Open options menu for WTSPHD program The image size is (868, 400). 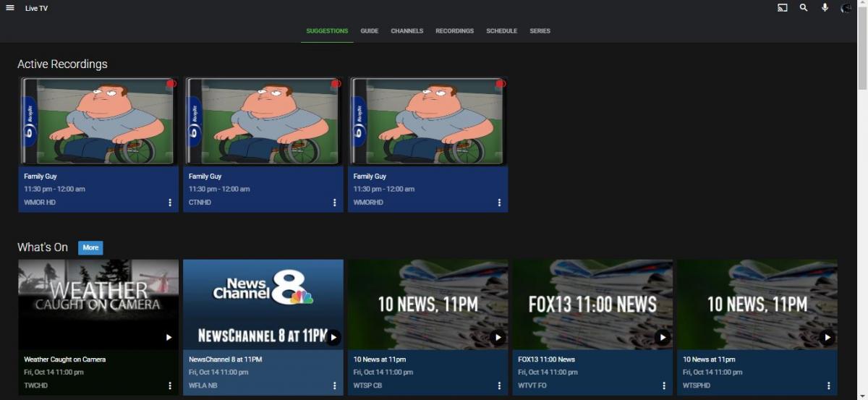click(829, 386)
